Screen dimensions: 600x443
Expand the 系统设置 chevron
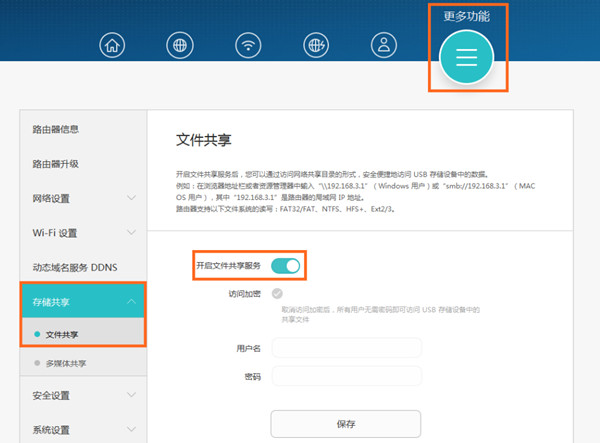(131, 429)
